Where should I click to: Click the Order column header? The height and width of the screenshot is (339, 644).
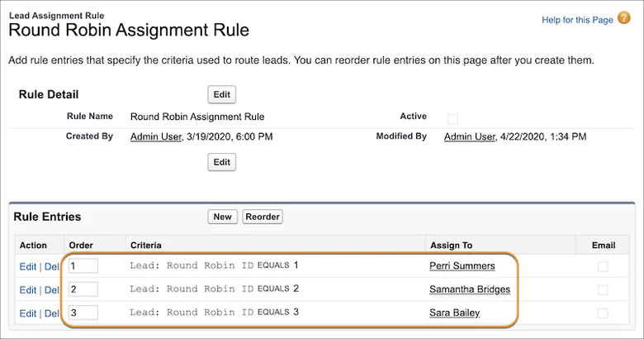click(x=81, y=246)
